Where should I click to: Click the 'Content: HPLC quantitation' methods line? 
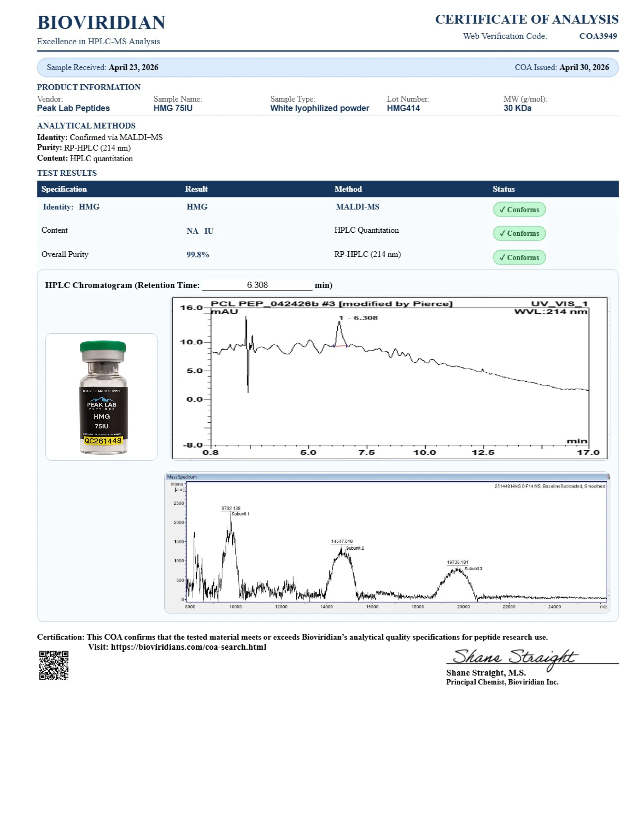coord(85,158)
